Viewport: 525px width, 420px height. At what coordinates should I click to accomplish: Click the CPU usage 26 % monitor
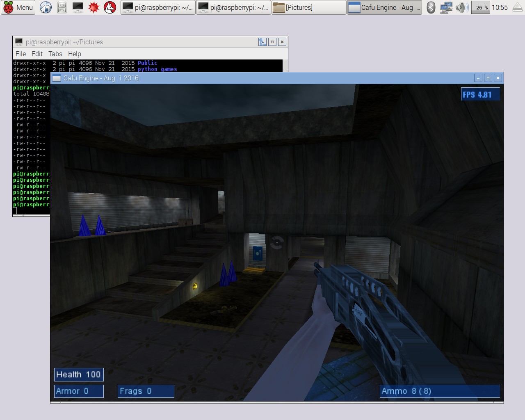(481, 7)
